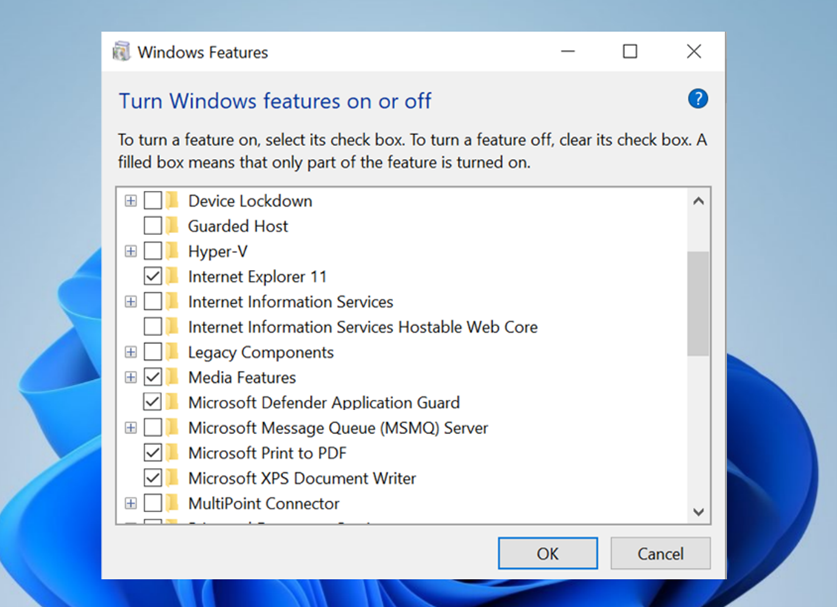The image size is (837, 607).
Task: Click the scroll down arrow in list
Action: coord(698,511)
